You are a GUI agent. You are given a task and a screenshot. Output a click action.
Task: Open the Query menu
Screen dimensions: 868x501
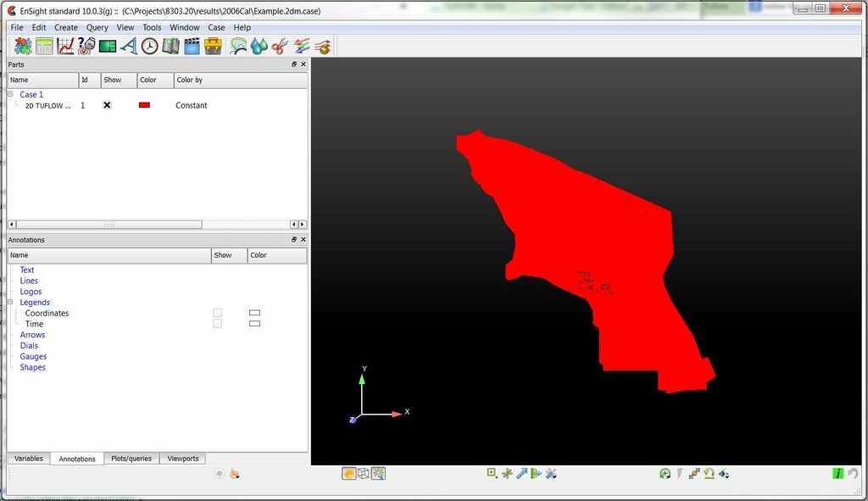coord(97,27)
